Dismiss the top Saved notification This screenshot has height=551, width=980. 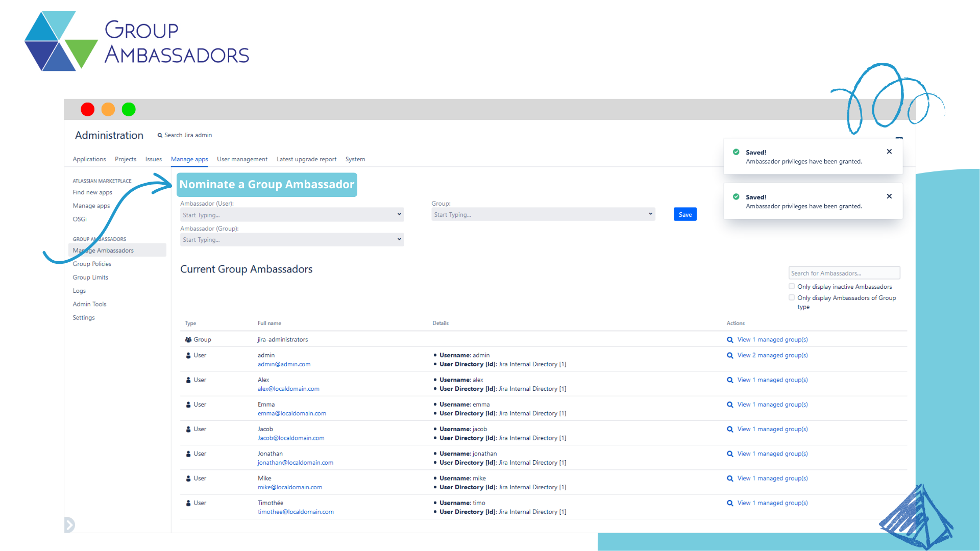click(x=889, y=152)
